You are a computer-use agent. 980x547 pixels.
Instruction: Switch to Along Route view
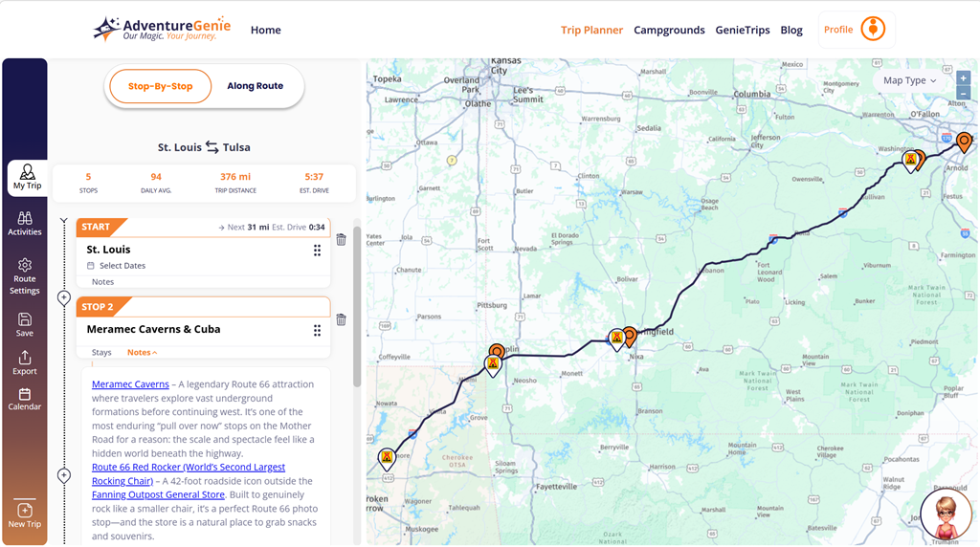255,86
